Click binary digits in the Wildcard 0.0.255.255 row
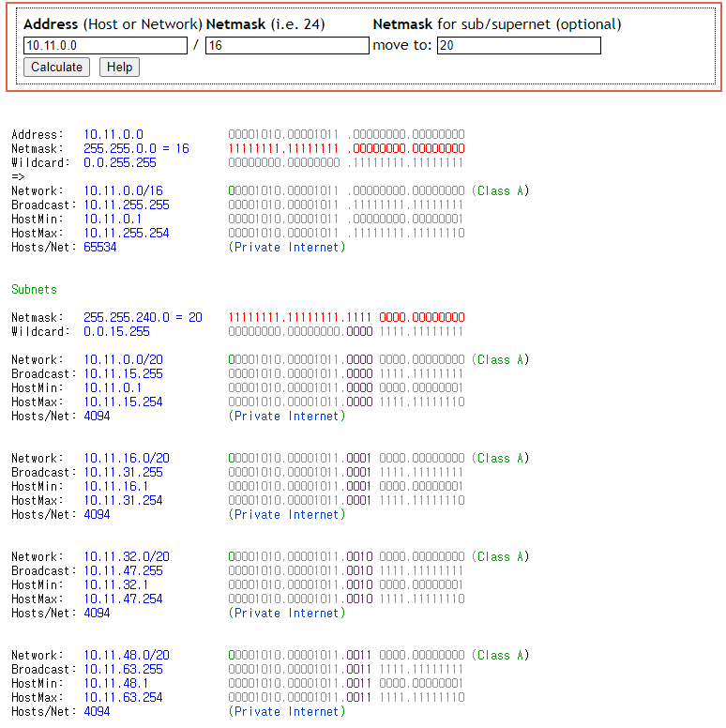Screen dimensions: 726x728 click(346, 162)
